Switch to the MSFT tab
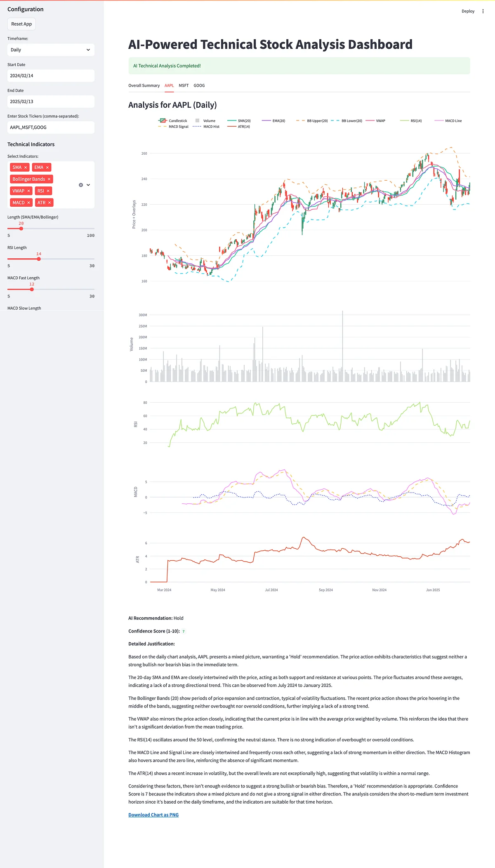Screen dimensions: 495x868 click(x=184, y=86)
